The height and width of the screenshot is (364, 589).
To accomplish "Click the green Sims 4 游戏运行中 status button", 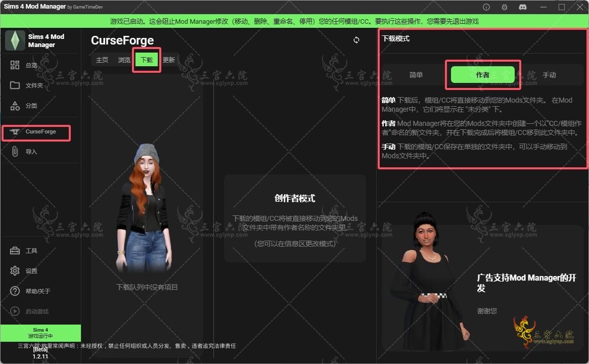I will pos(40,333).
